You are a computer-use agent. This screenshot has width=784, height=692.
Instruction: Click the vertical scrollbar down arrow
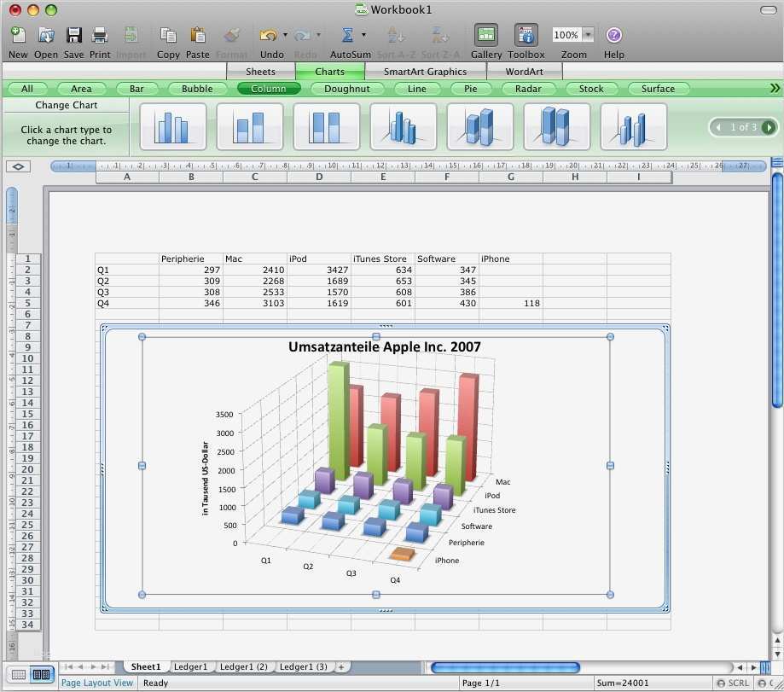tap(777, 654)
